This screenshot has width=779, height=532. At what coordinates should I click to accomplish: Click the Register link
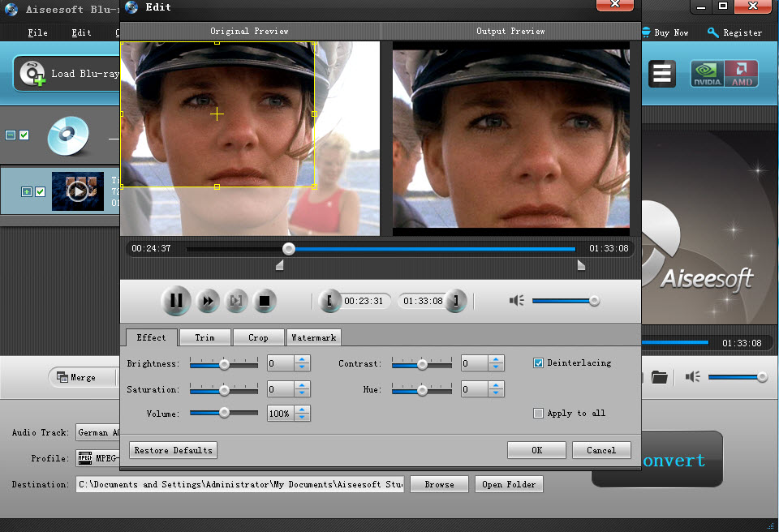[742, 32]
